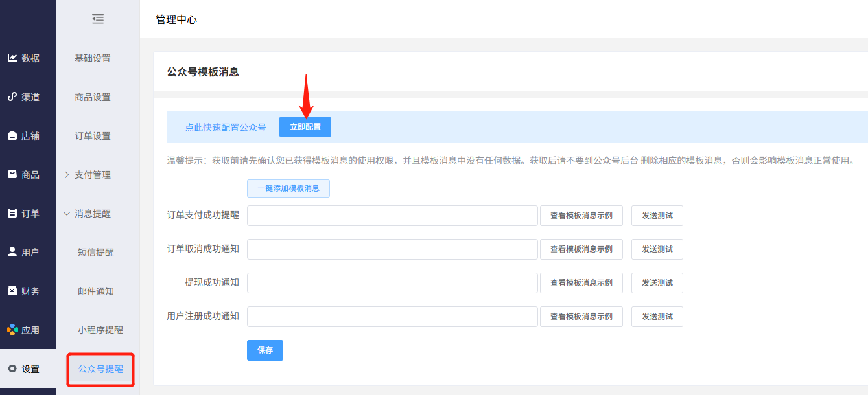
Task: Focus the 订单支付成功提醒 input field
Action: 392,216
